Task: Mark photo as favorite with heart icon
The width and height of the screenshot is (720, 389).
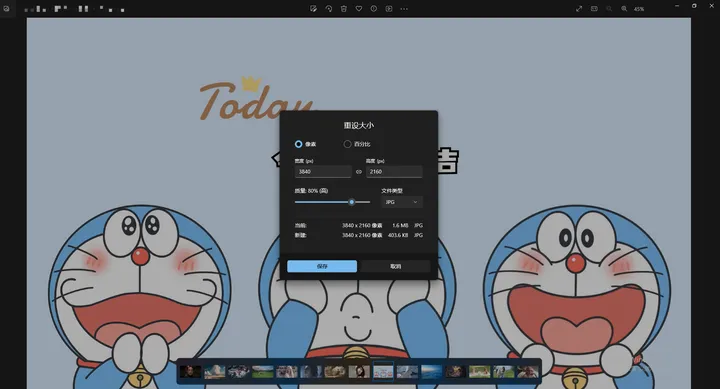Action: coord(359,9)
